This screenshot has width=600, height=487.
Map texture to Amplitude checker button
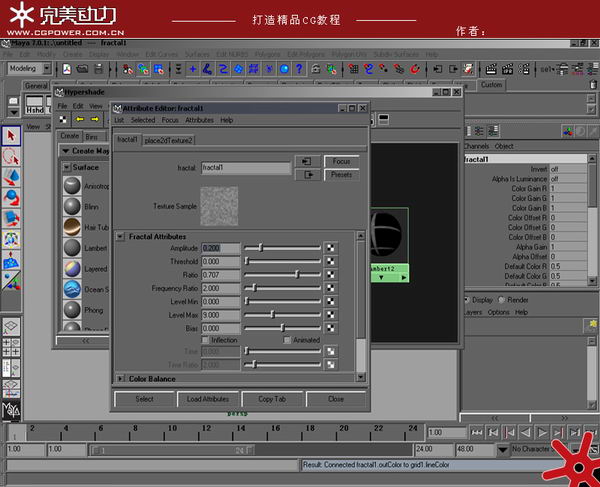pos(330,248)
